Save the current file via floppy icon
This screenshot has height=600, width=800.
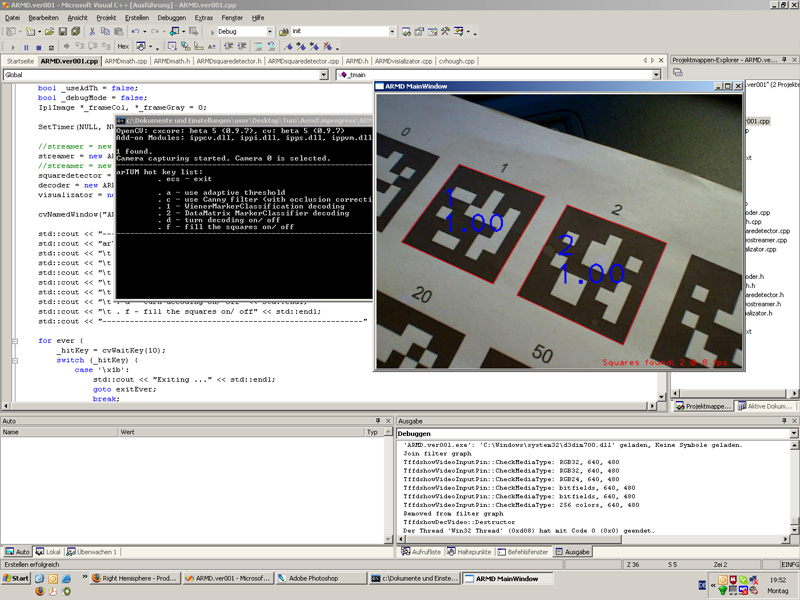63,32
